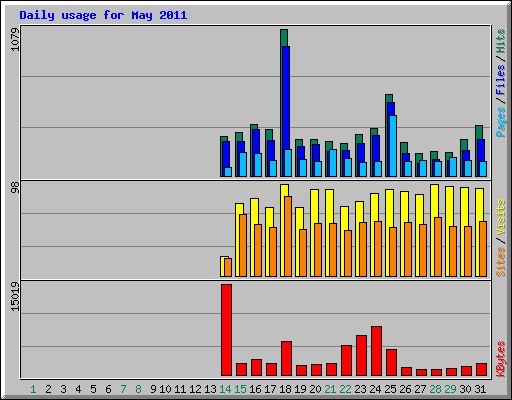This screenshot has width=512, height=400.
Task: Click the KBytes legend label
Action: 501,359
